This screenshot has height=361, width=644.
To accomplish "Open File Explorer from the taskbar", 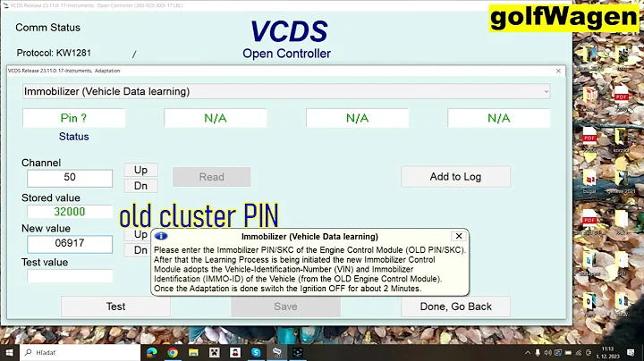I will 193,352.
